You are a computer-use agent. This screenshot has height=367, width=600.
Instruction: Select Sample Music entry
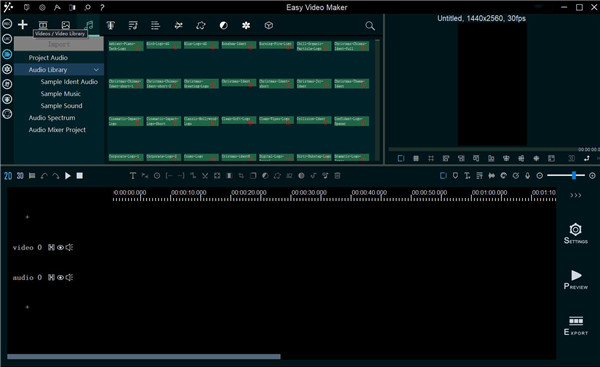tap(60, 94)
